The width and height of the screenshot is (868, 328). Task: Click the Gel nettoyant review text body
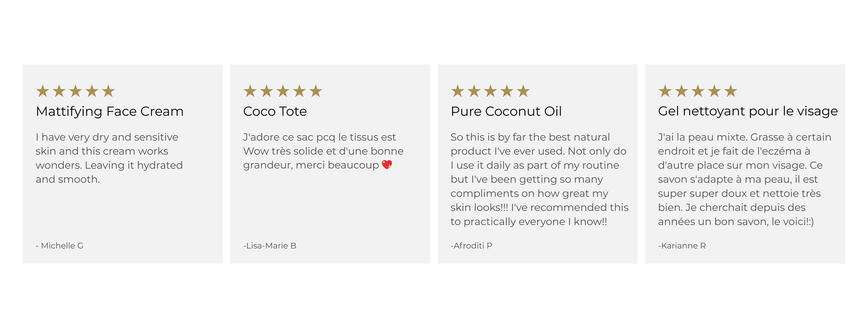coord(745,179)
